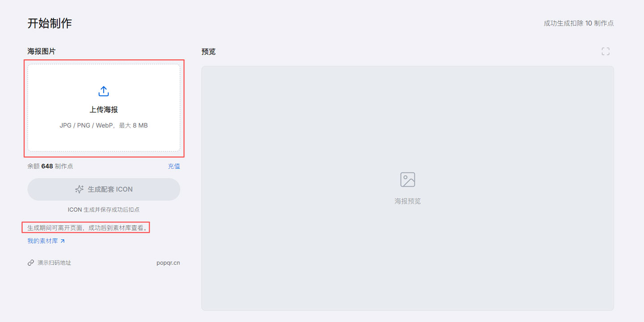Click the JPG / PNG / WebP format hint
The image size is (644, 322).
coord(104,126)
